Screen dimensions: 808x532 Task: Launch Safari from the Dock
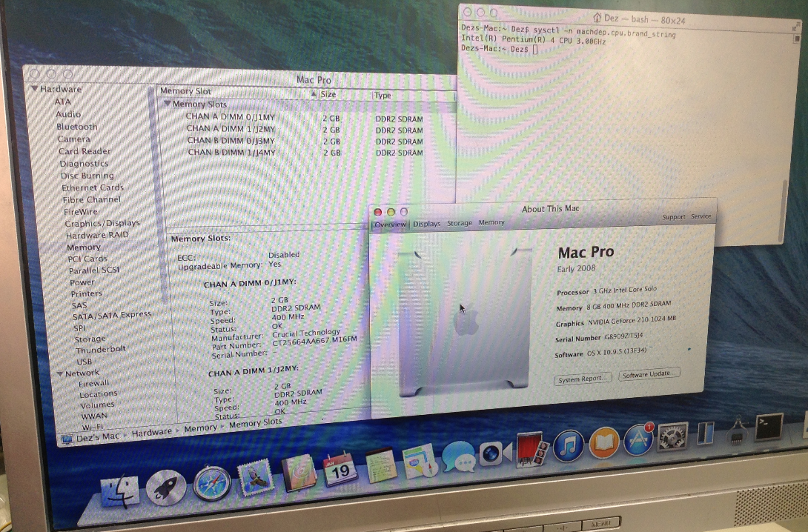(212, 482)
